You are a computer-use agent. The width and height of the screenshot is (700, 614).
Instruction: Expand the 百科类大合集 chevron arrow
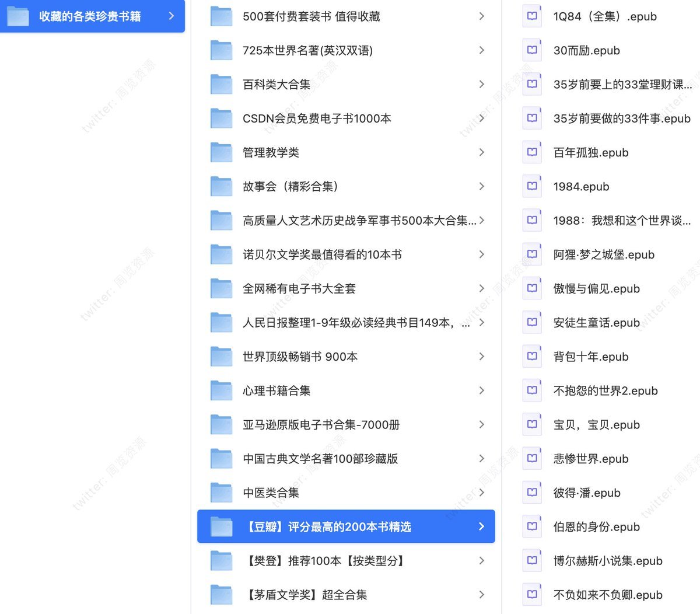coord(481,85)
